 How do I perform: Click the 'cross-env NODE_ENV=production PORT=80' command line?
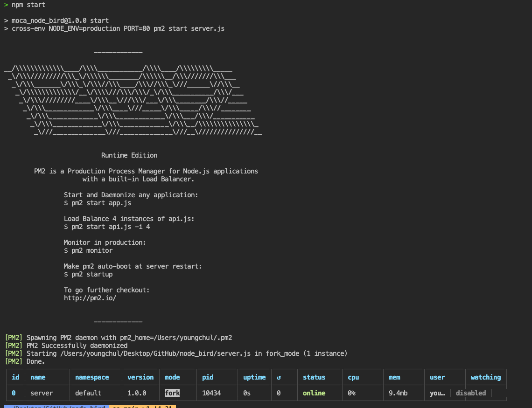pos(118,29)
